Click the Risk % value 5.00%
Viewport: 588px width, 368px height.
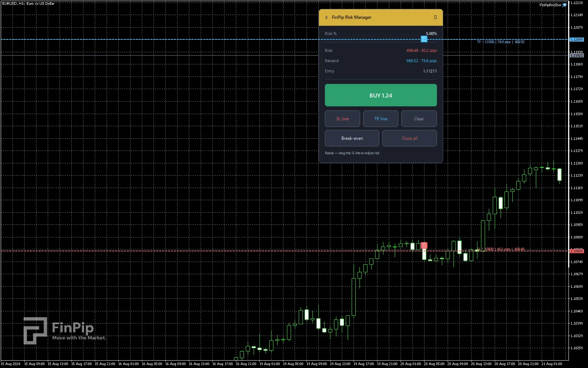[x=431, y=33]
